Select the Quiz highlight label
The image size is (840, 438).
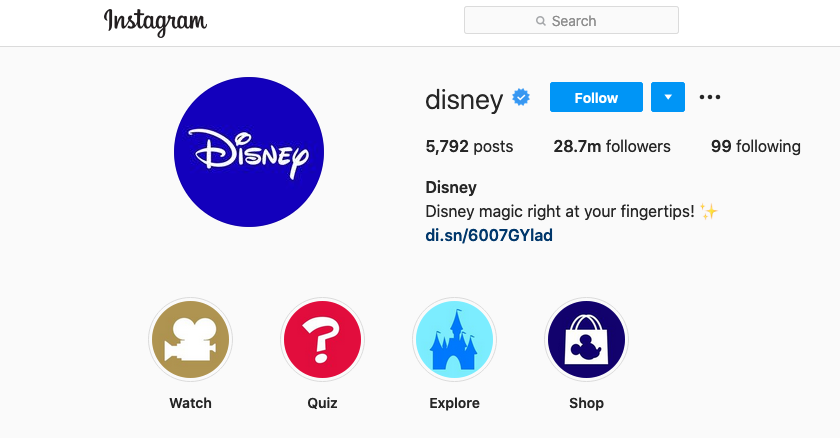coord(322,403)
